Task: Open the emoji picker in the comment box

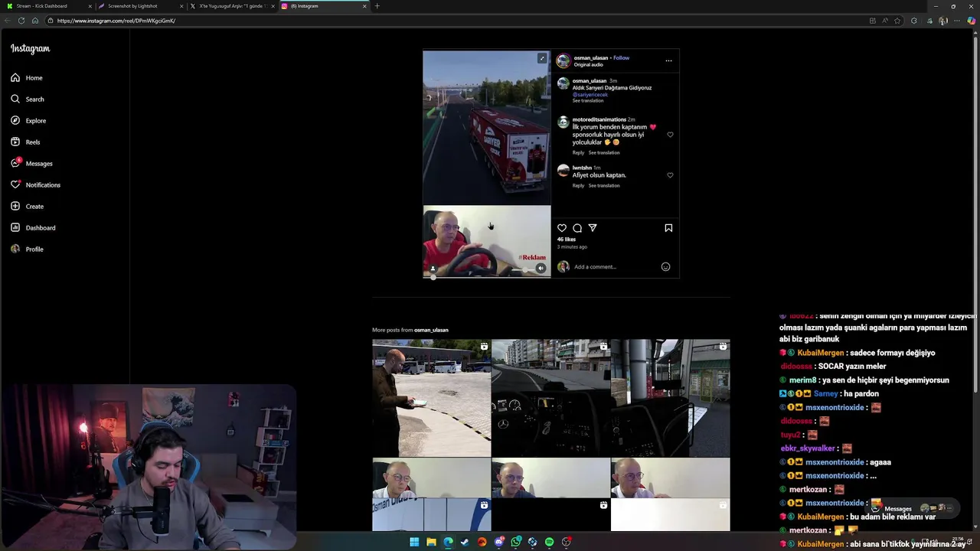Action: pyautogui.click(x=665, y=267)
